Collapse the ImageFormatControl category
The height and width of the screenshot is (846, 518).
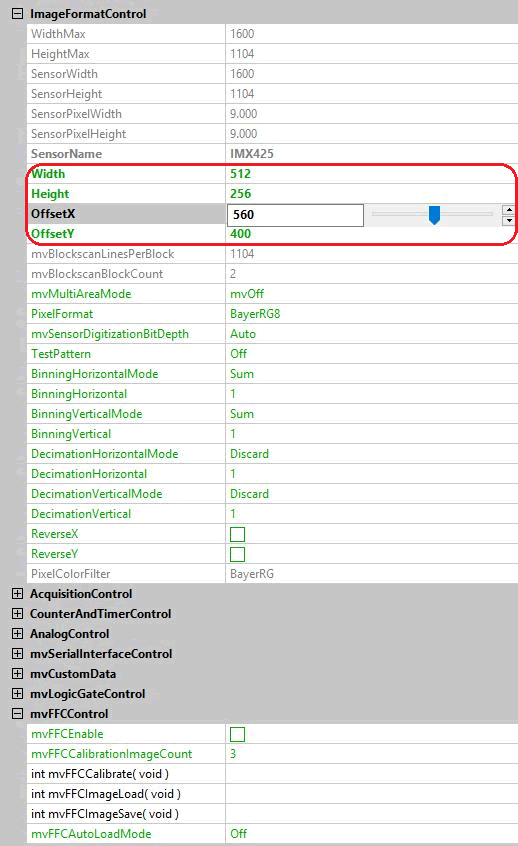pos(17,13)
